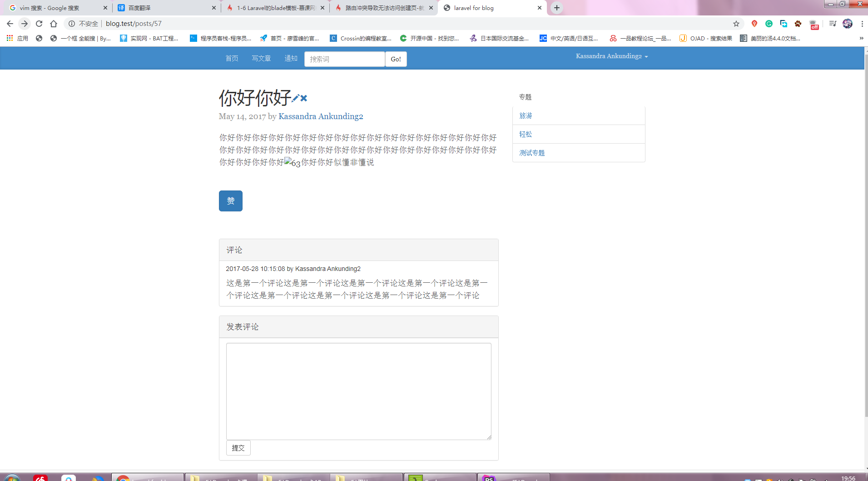Click the Go! search button
868x481 pixels.
396,59
